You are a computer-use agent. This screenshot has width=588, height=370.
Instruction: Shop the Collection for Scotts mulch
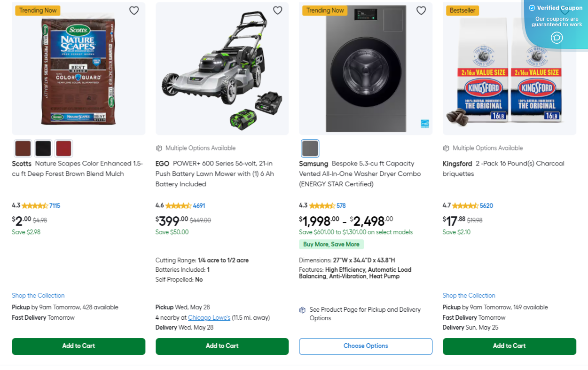pos(38,295)
